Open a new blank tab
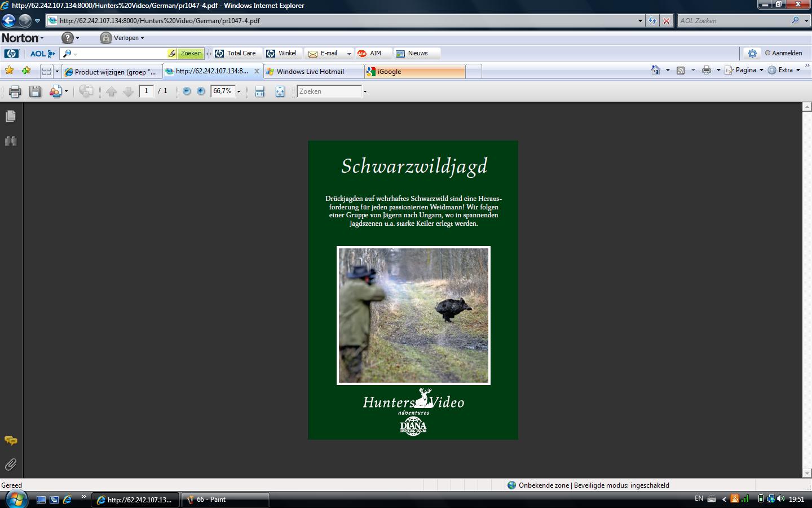The image size is (812, 508). tap(474, 72)
